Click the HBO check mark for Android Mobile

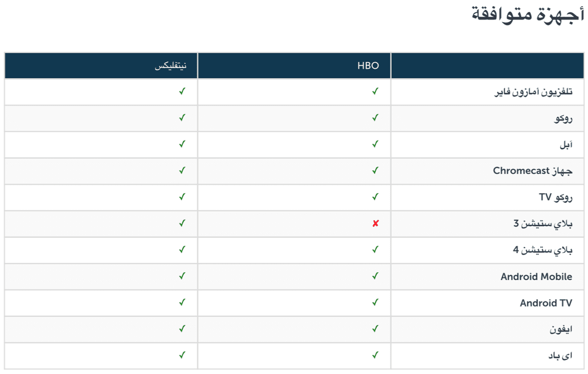coord(375,276)
